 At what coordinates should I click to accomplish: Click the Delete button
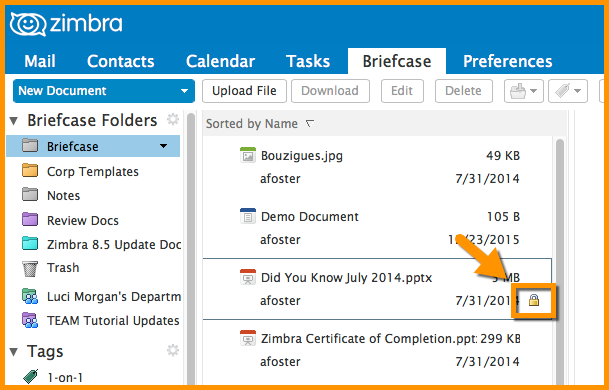(x=463, y=91)
